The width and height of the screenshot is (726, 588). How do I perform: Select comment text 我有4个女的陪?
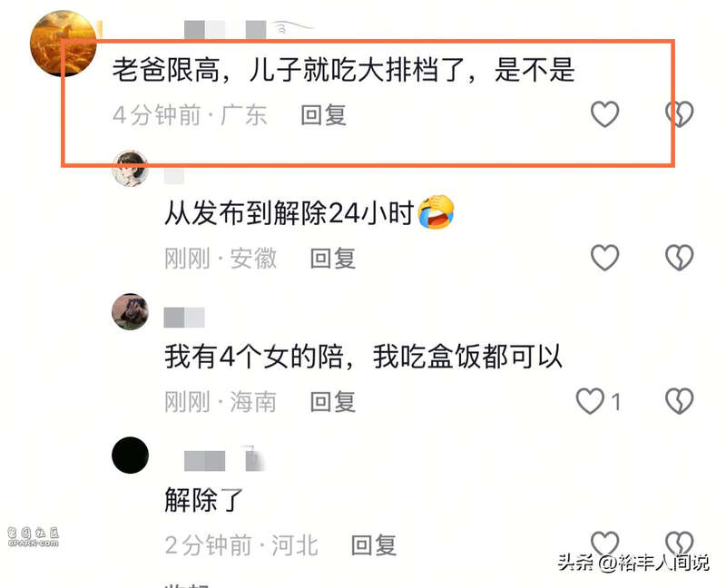point(253,357)
